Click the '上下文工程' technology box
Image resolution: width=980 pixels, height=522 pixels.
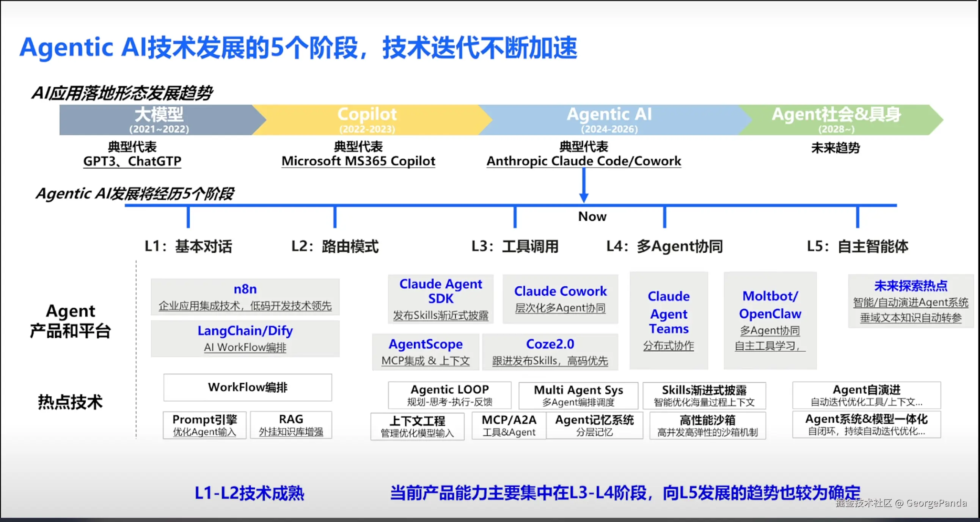coord(417,426)
